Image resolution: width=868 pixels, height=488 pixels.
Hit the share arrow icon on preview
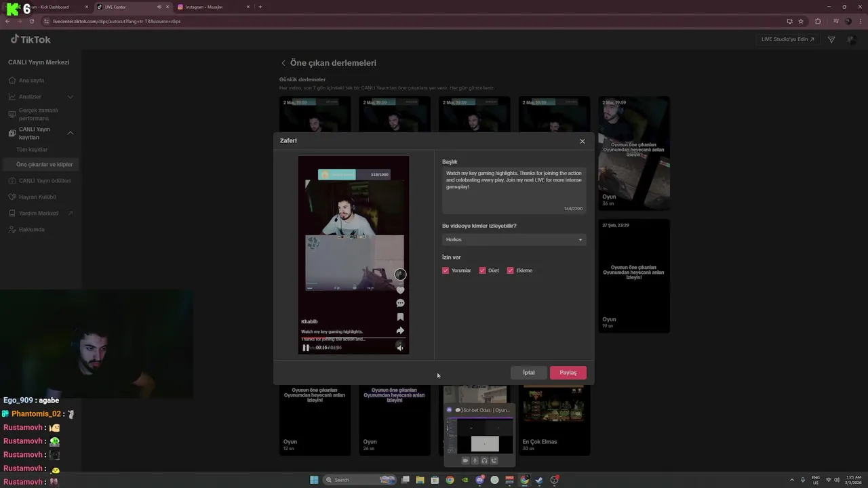[400, 331]
